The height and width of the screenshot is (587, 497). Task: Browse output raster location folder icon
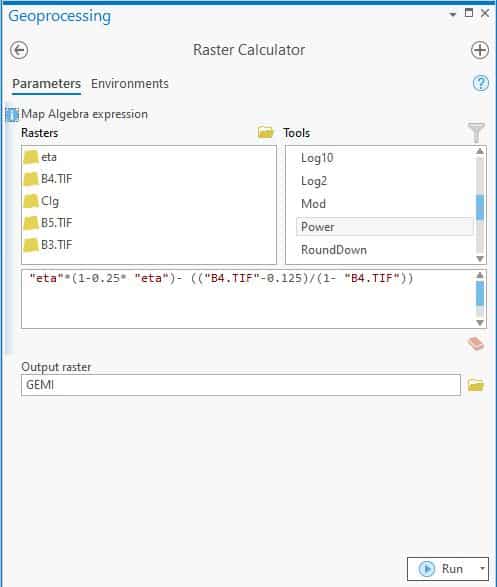476,385
